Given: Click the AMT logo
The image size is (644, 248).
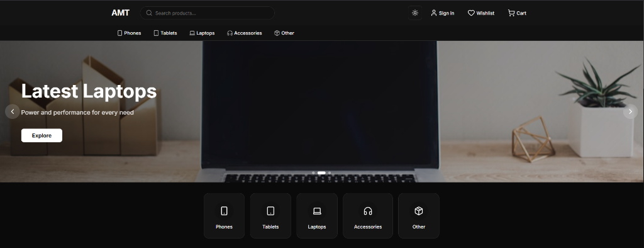Looking at the screenshot, I should [x=120, y=13].
